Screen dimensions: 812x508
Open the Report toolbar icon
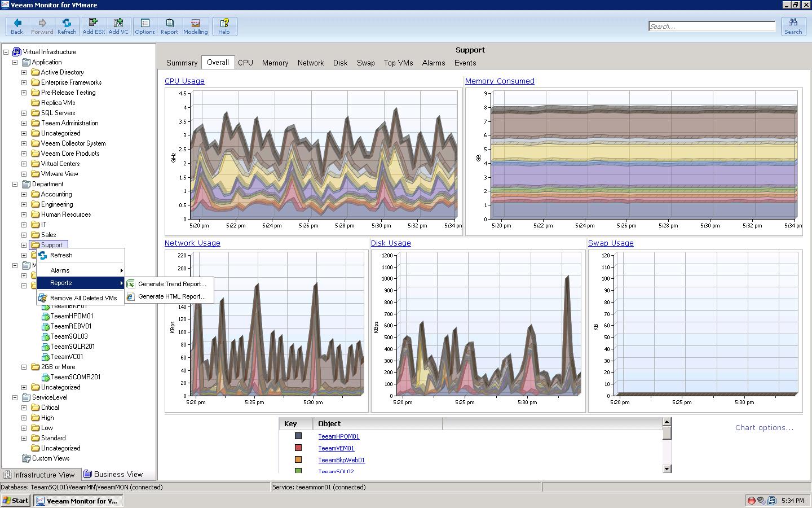click(169, 23)
